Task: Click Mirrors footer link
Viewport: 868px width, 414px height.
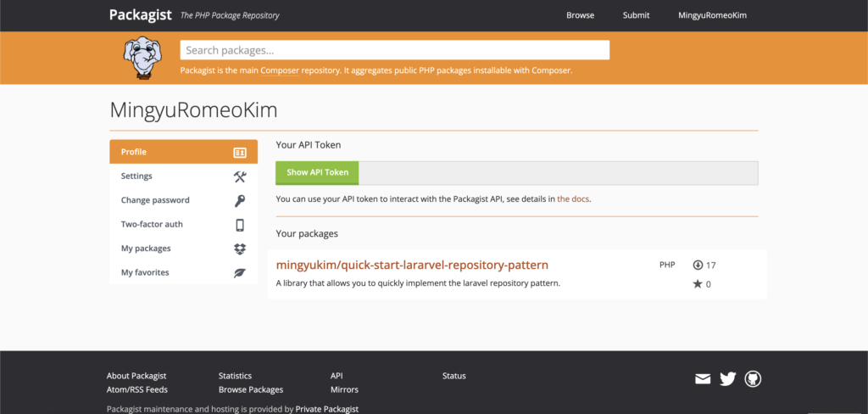Action: [344, 389]
